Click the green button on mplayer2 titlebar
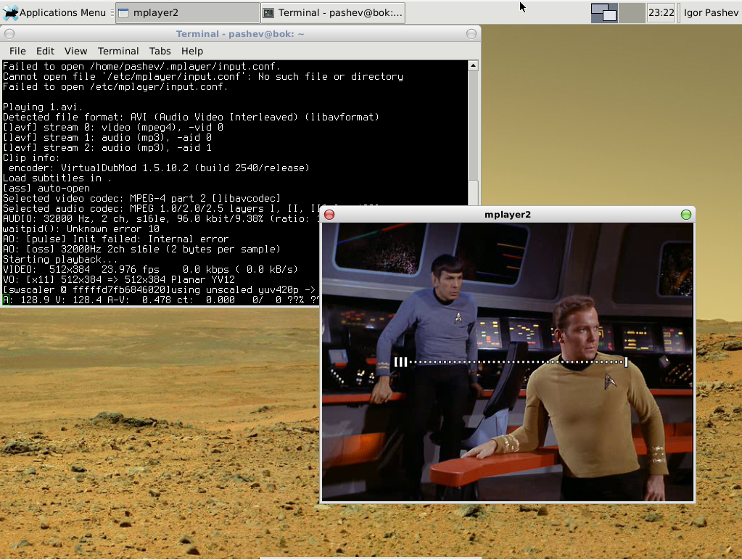The height and width of the screenshot is (560, 742). click(685, 215)
